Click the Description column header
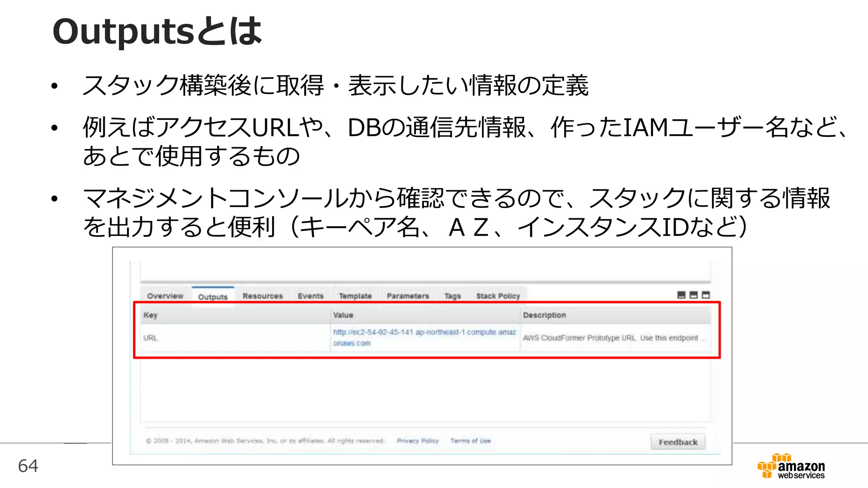This screenshot has width=868, height=488. coord(615,315)
